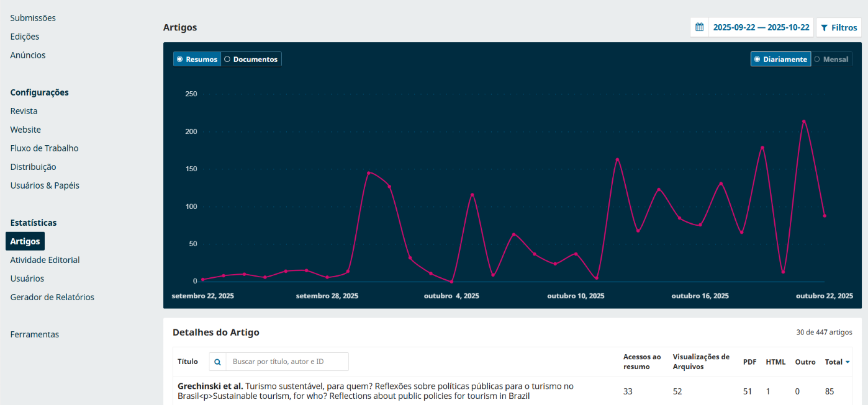Open the 2025-09-22 — 2025-10-22 date range picker
Viewport: 868px width, 405px height.
click(x=761, y=27)
